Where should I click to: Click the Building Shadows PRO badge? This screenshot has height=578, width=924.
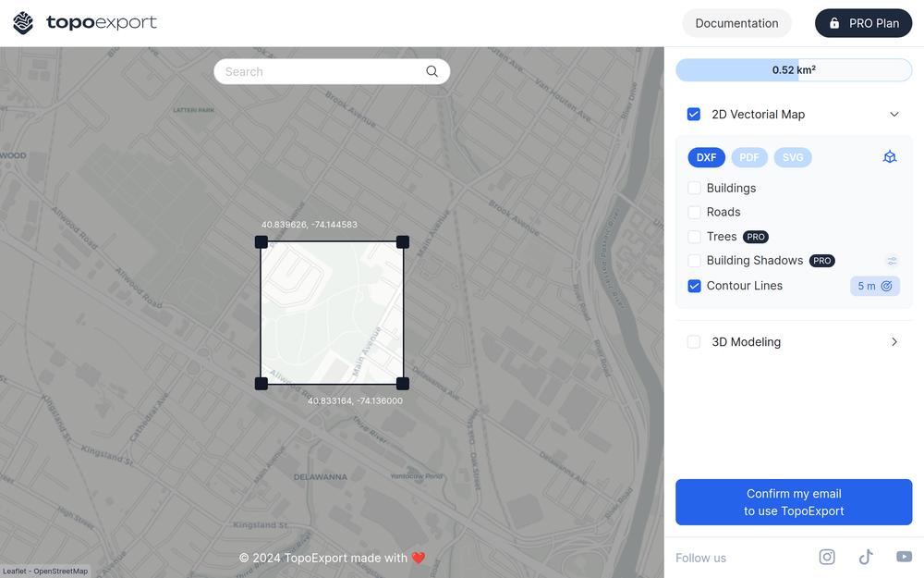(822, 261)
